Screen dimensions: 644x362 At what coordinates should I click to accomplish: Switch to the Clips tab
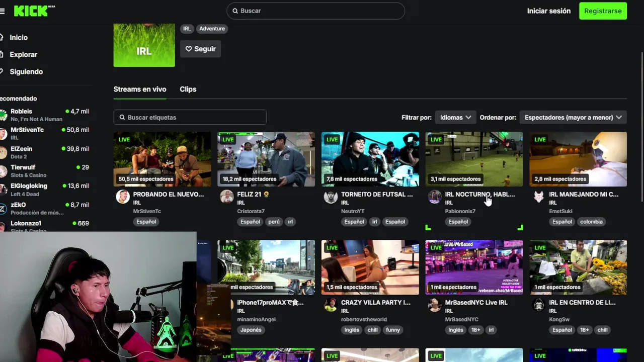point(188,89)
